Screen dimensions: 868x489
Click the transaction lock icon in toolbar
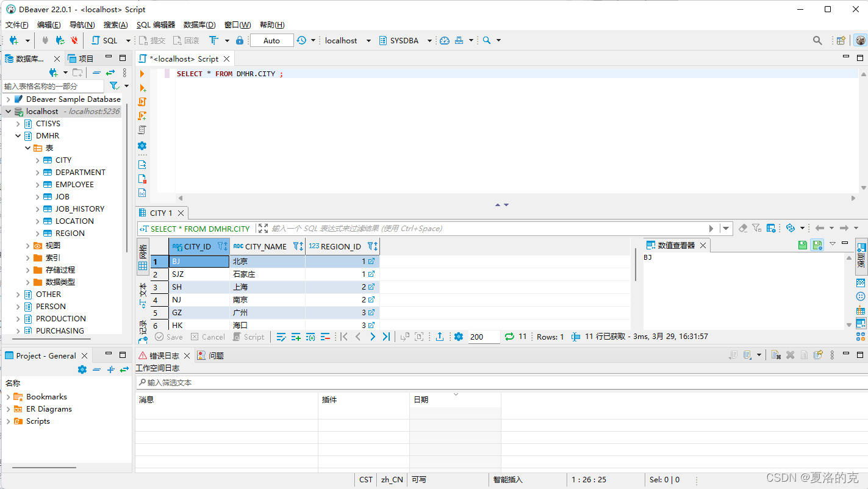click(x=240, y=40)
